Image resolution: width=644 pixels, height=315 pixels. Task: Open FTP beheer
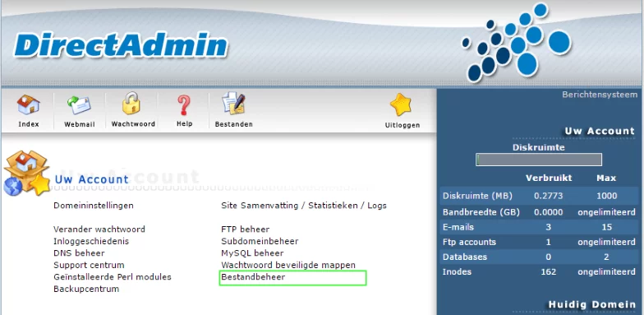[245, 229]
